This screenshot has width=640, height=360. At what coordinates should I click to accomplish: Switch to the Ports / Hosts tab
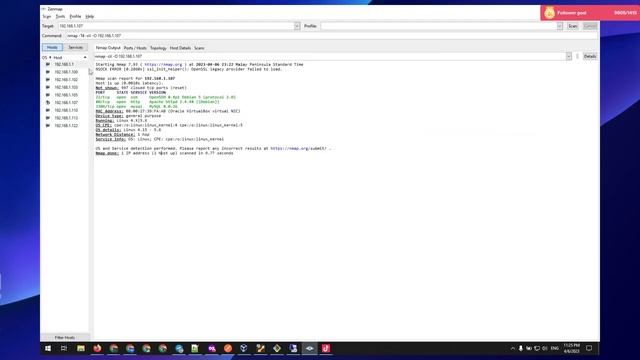pyautogui.click(x=135, y=48)
